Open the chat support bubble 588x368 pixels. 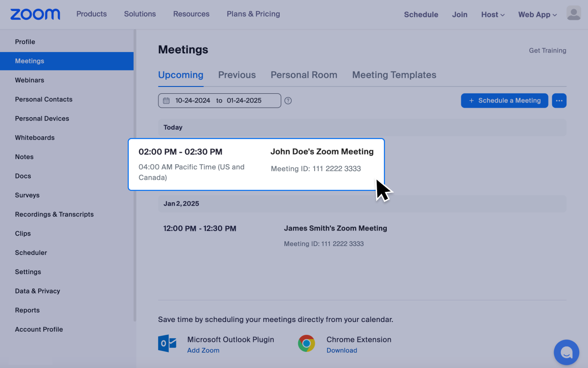(566, 352)
